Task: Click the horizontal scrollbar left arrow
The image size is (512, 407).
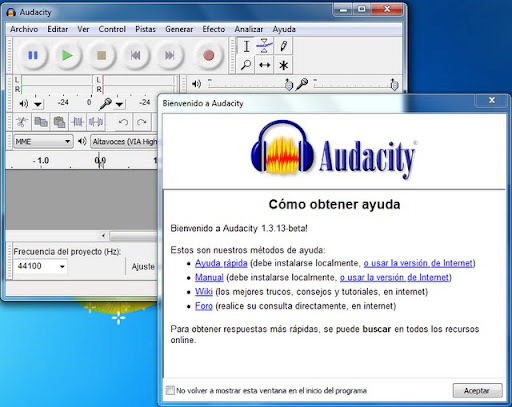Action: tap(103, 236)
